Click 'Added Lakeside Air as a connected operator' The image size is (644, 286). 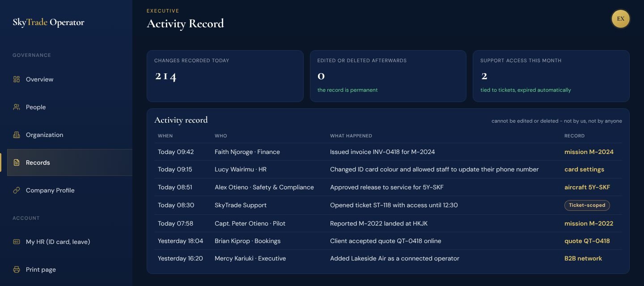[x=394, y=258]
